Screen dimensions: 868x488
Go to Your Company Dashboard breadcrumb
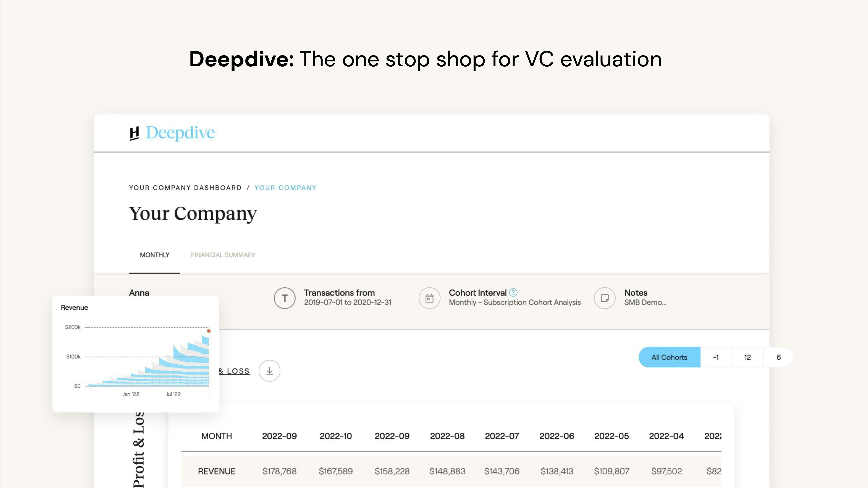point(185,188)
